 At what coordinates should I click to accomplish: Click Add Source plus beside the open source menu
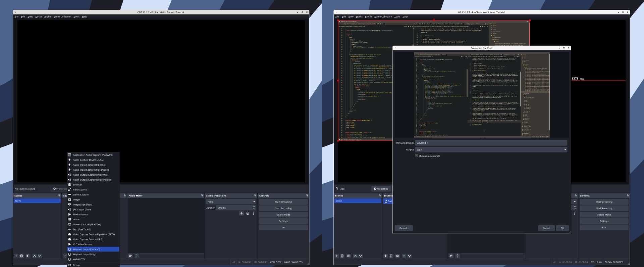click(x=65, y=256)
